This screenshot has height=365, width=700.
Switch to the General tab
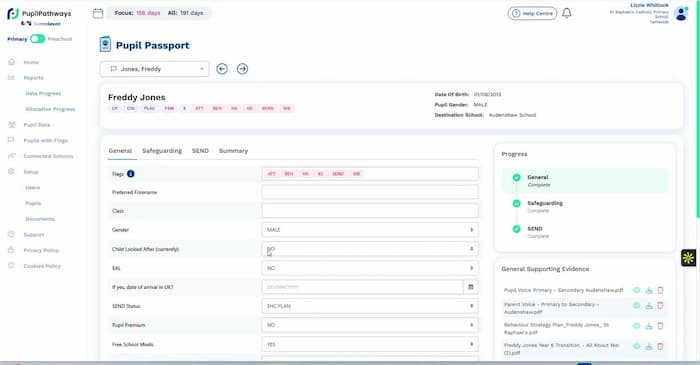pos(120,151)
